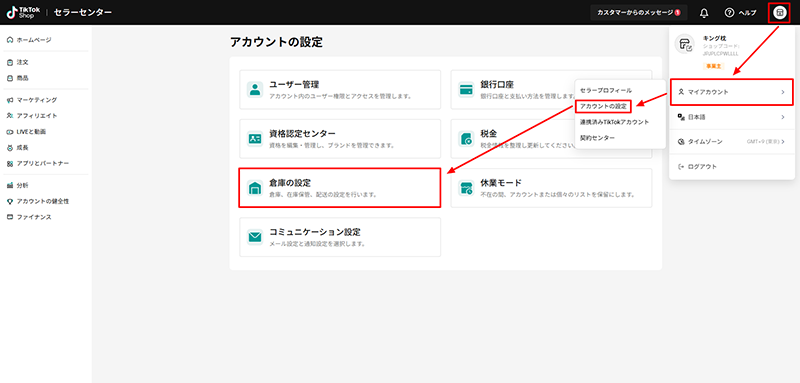Click the warehouse icon on 倉庫の設定 card
Screen dimensions: 800x383
(255, 188)
